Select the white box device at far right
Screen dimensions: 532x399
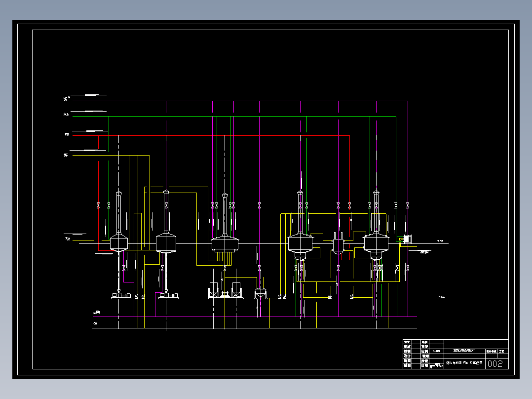408,239
